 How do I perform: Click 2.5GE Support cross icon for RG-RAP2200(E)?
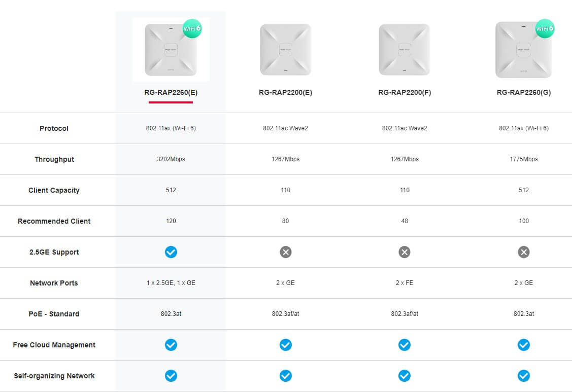pos(286,252)
